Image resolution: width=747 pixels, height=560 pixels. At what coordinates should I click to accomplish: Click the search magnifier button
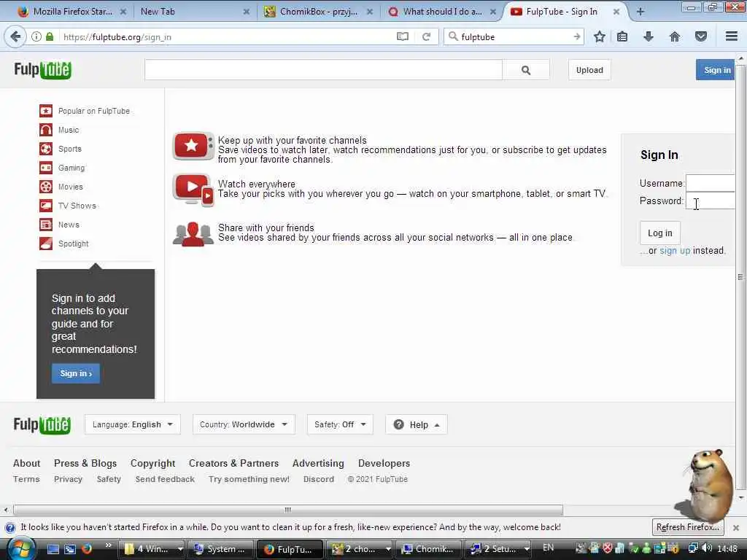[x=526, y=70]
